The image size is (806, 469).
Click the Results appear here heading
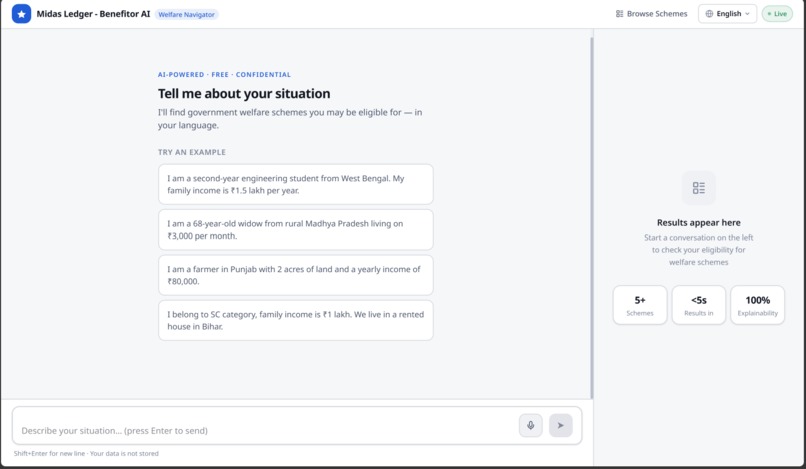(699, 223)
